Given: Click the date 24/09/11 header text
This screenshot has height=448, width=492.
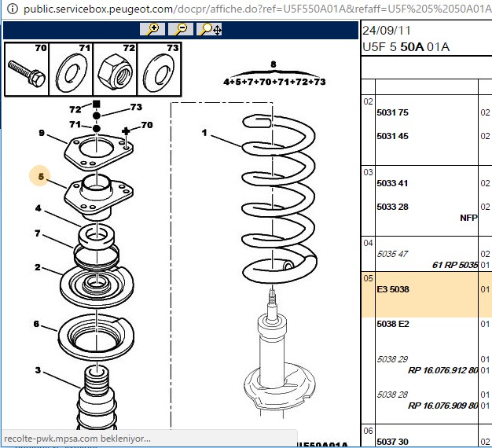Looking at the screenshot, I should click(x=387, y=31).
